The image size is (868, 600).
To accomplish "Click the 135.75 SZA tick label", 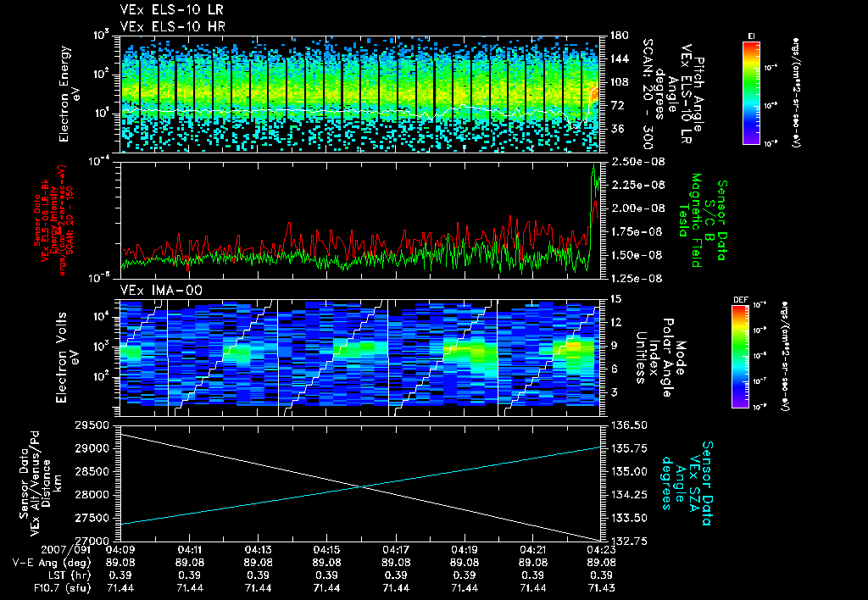I will point(629,448).
